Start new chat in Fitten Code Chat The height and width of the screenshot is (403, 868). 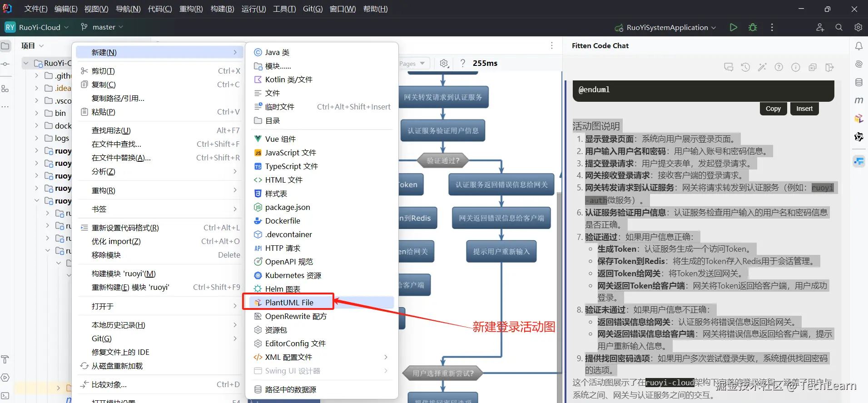[x=729, y=67]
